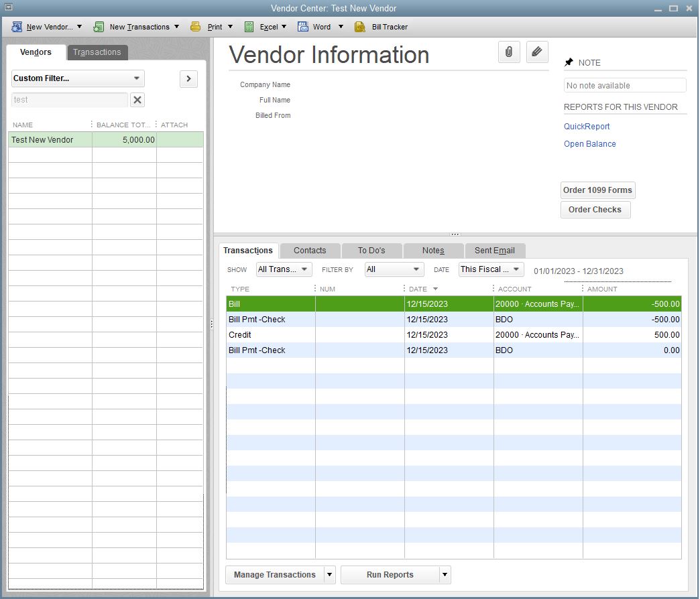
Task: Open the Open Balance report link
Action: click(590, 143)
